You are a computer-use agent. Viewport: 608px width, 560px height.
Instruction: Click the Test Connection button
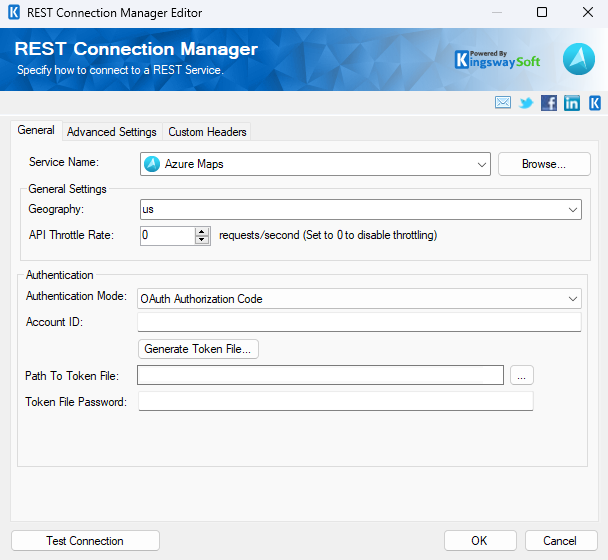pyautogui.click(x=85, y=541)
